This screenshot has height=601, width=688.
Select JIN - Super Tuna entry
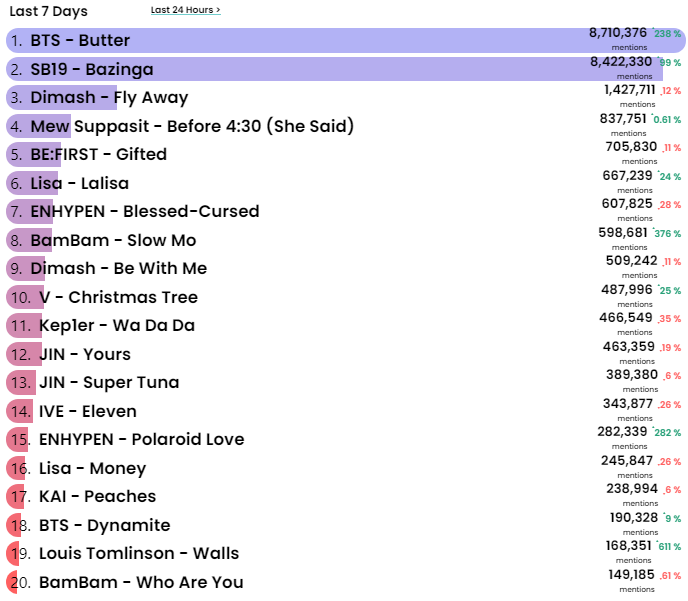[345, 383]
